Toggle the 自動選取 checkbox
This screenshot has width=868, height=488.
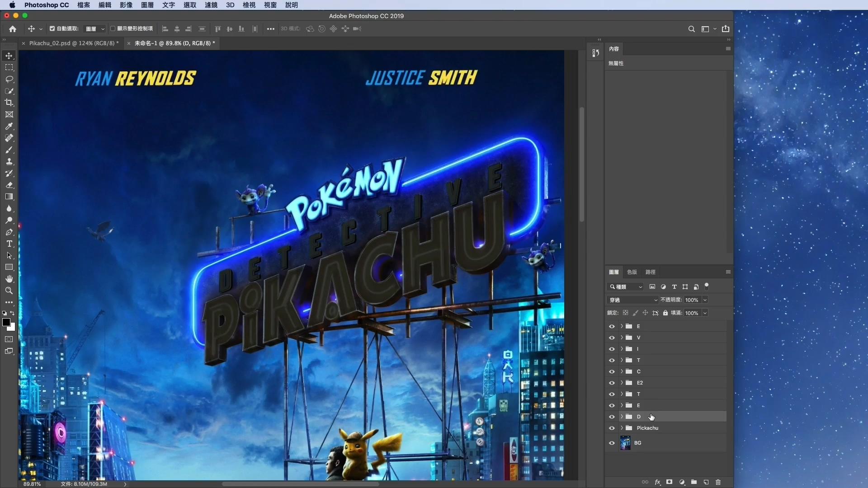tap(52, 28)
